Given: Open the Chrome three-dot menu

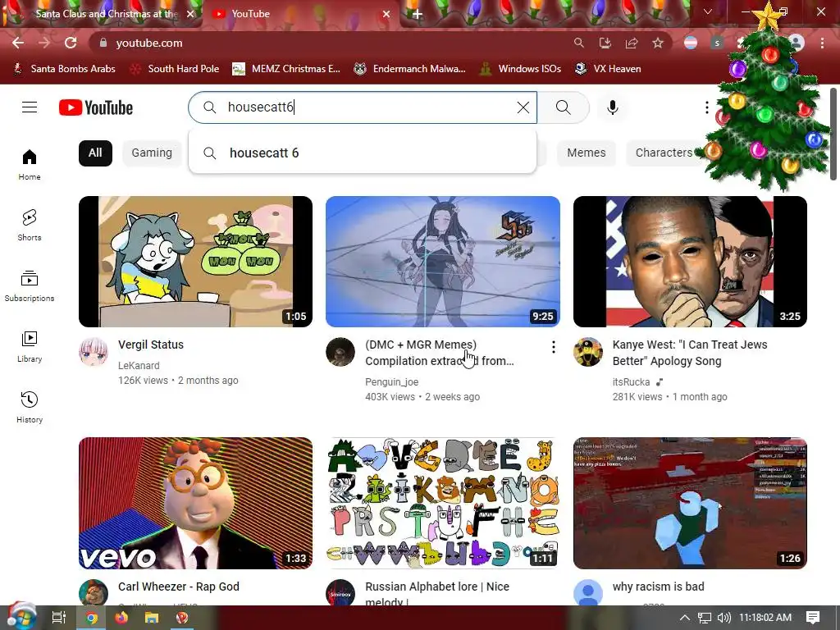Looking at the screenshot, I should (x=822, y=43).
